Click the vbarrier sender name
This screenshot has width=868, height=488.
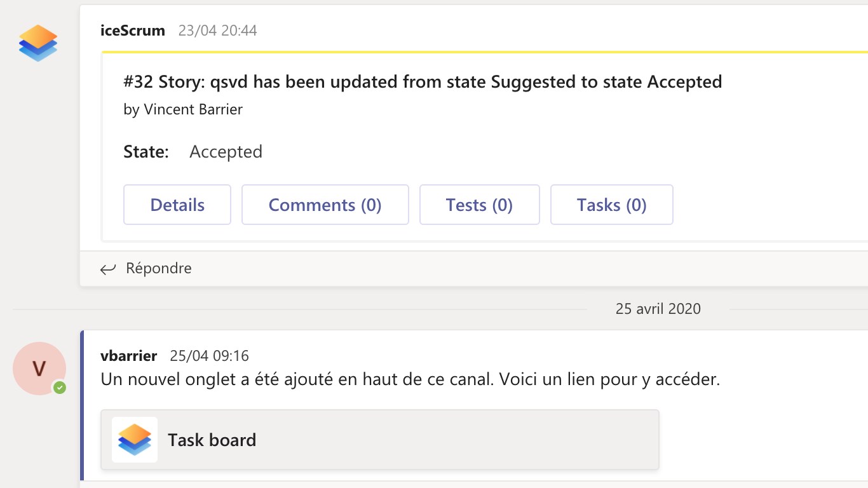[x=129, y=356]
